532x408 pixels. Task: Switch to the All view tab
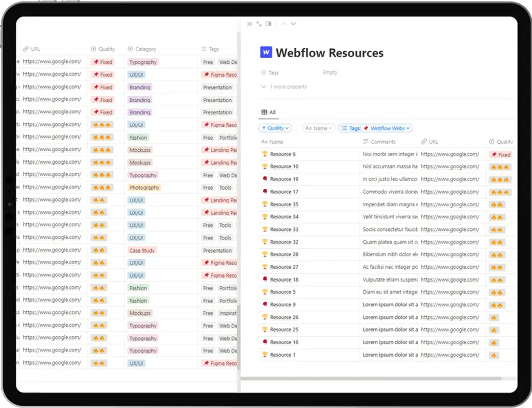(x=269, y=112)
